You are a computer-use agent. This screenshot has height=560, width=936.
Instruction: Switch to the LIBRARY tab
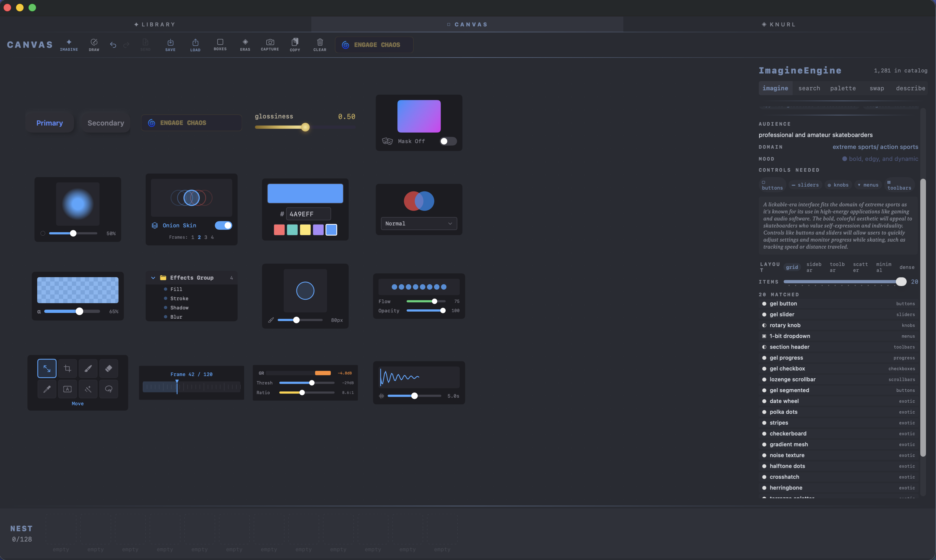155,24
